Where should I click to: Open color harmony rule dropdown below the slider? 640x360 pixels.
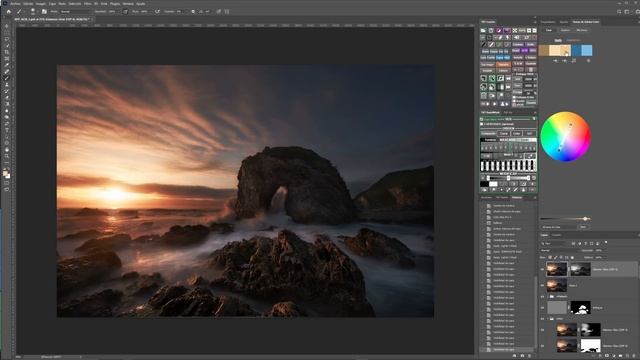coord(559,227)
